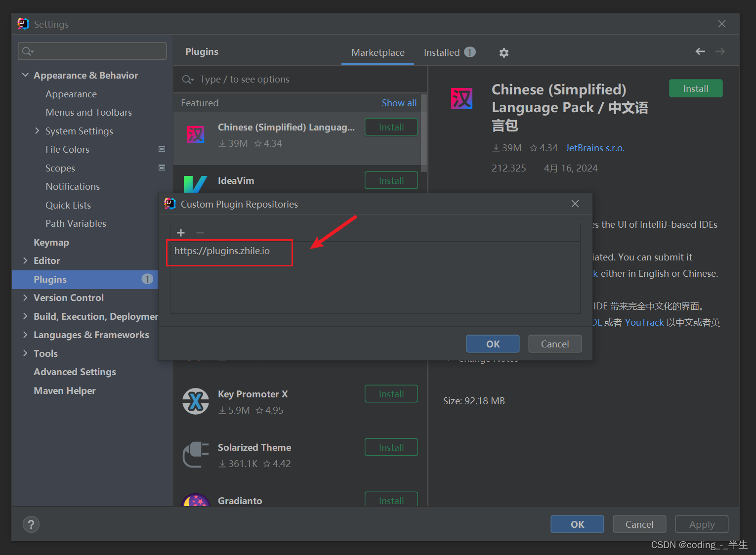Viewport: 756px width, 555px height.
Task: Click Cancel at bottom of Settings window
Action: coord(639,524)
